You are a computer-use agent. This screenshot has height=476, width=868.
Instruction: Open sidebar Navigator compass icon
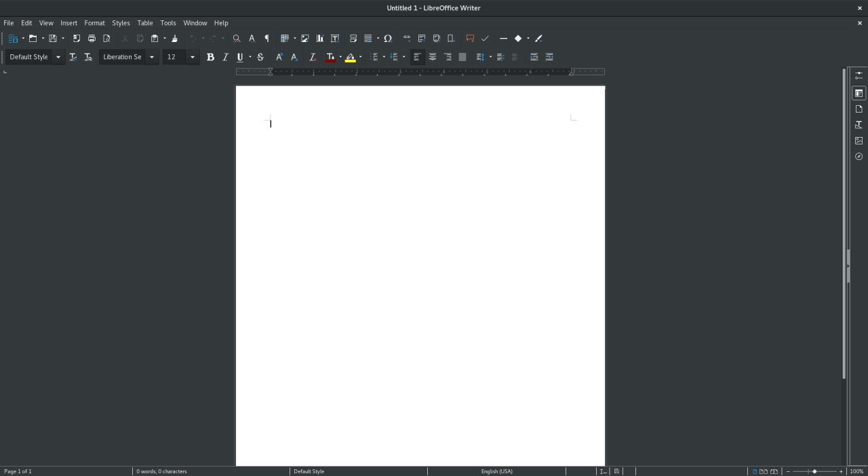point(859,157)
